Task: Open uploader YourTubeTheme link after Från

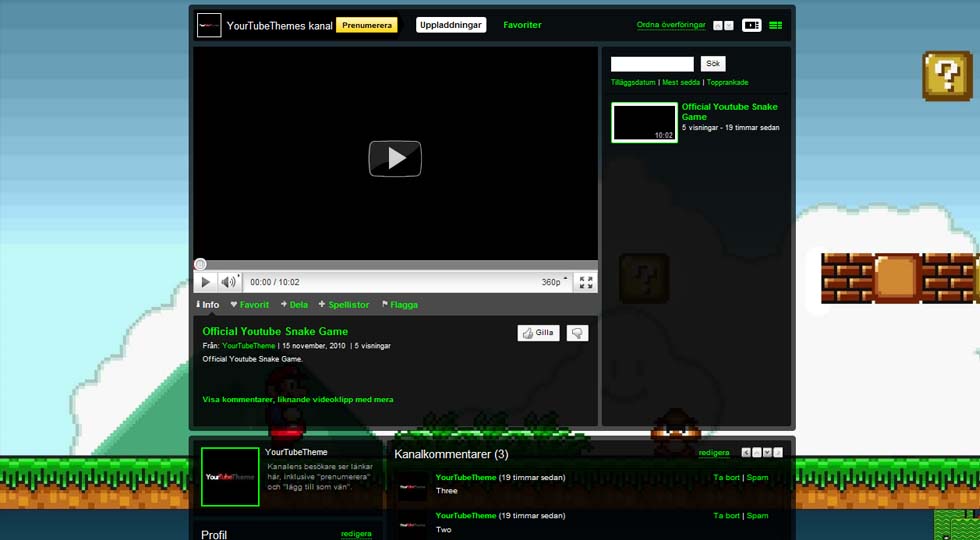Action: 249,346
